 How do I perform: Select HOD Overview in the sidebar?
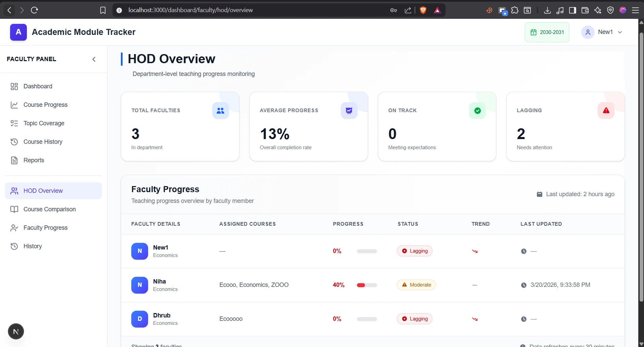(x=53, y=191)
